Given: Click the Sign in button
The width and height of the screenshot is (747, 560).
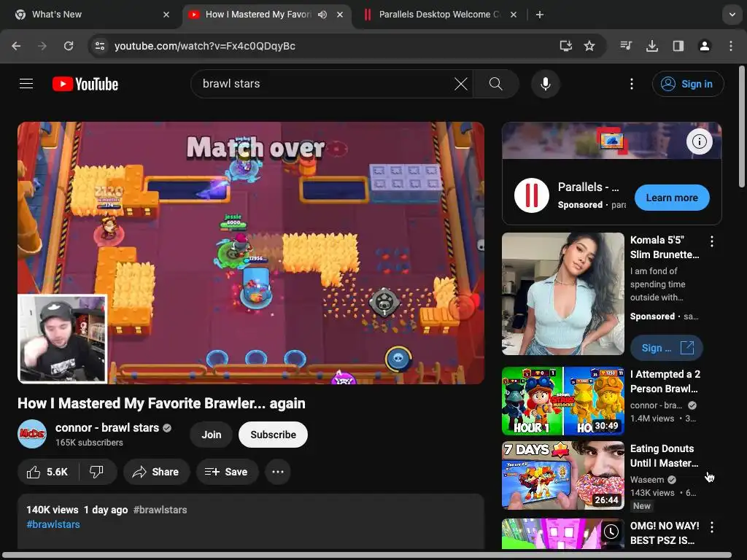Looking at the screenshot, I should 688,84.
